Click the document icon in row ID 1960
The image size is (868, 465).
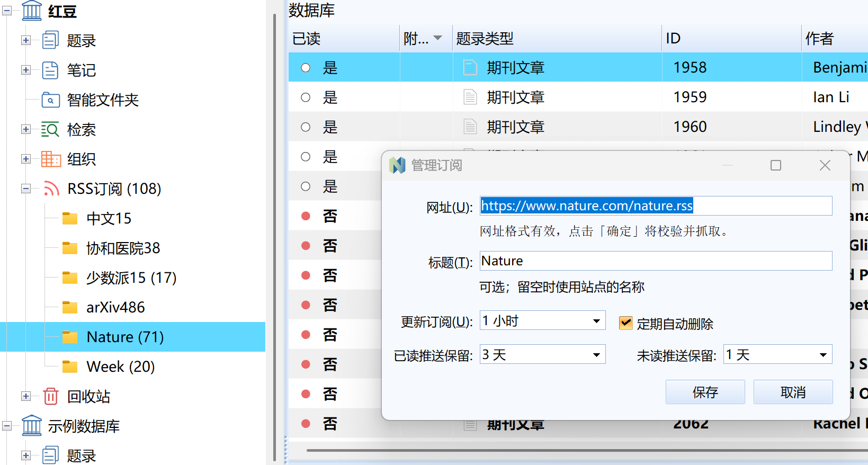tap(470, 127)
